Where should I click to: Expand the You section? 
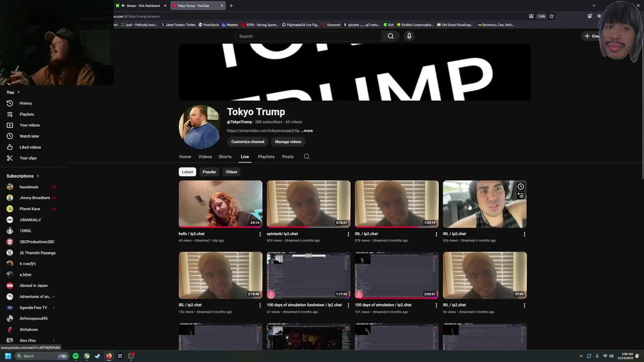[13, 92]
